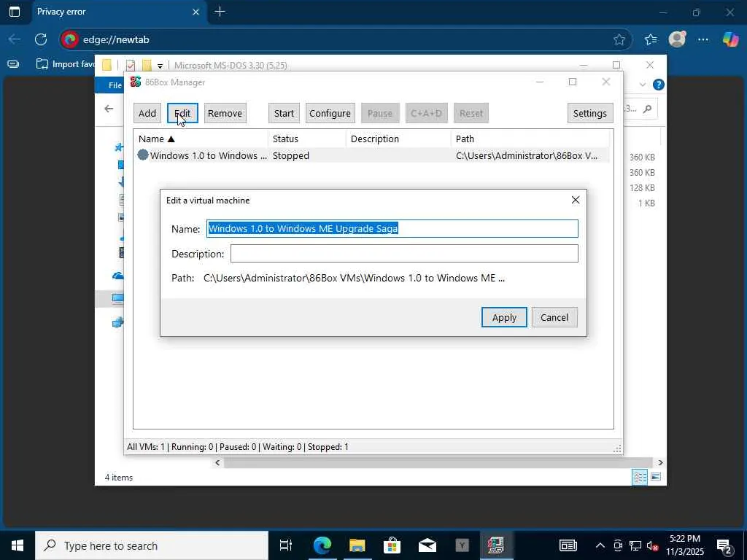Click Apply in the Edit dialog
747x560 pixels.
(504, 317)
